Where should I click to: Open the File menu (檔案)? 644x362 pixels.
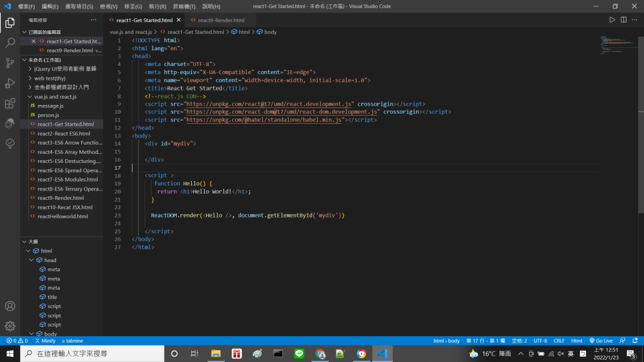26,6
